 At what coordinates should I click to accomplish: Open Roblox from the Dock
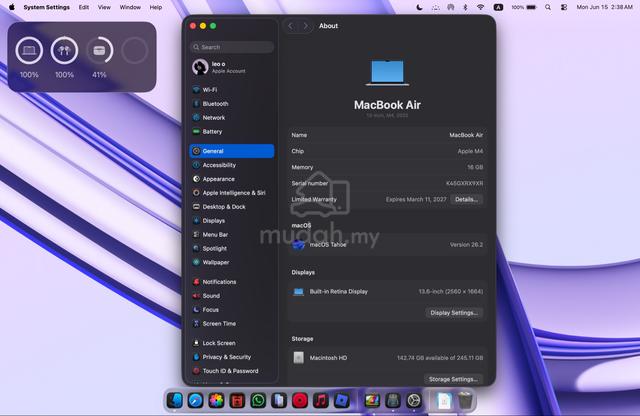(x=341, y=400)
